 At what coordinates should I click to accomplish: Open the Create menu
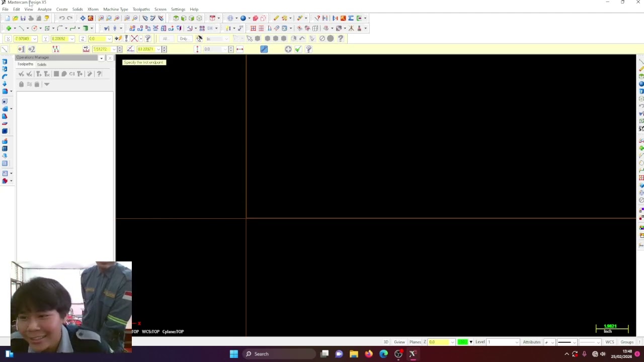coord(62,9)
